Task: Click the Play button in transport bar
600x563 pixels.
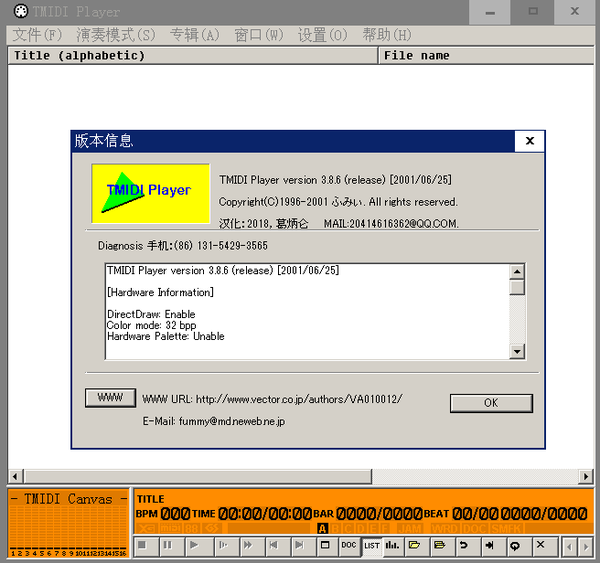Action: [199, 546]
